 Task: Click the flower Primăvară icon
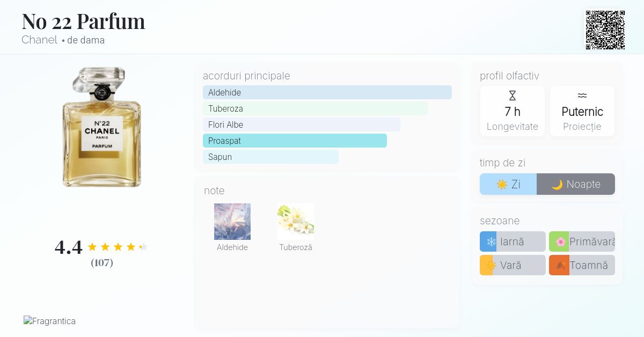560,242
